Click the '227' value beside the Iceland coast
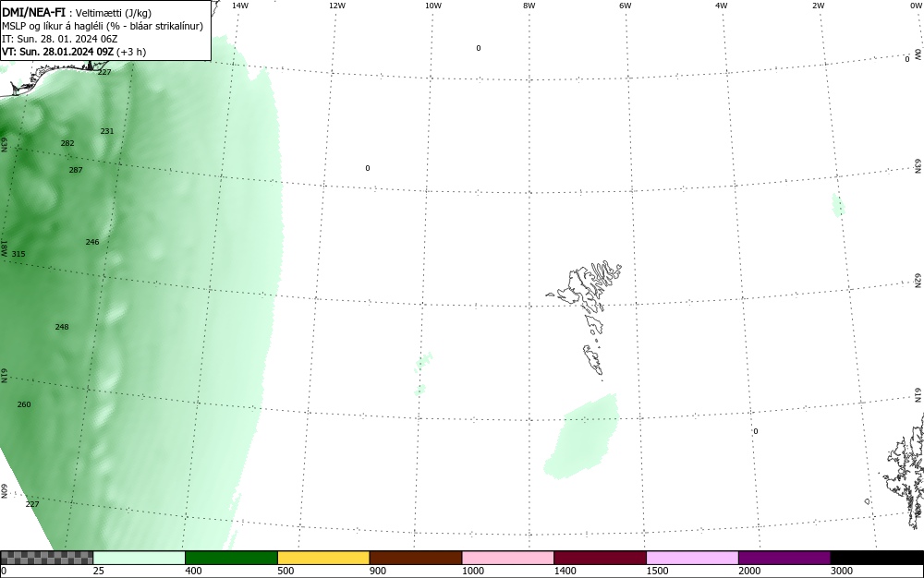The image size is (924, 578). point(104,72)
